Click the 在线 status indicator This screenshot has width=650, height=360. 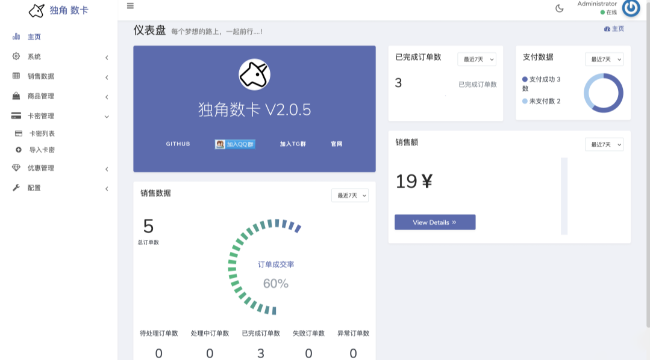click(609, 12)
